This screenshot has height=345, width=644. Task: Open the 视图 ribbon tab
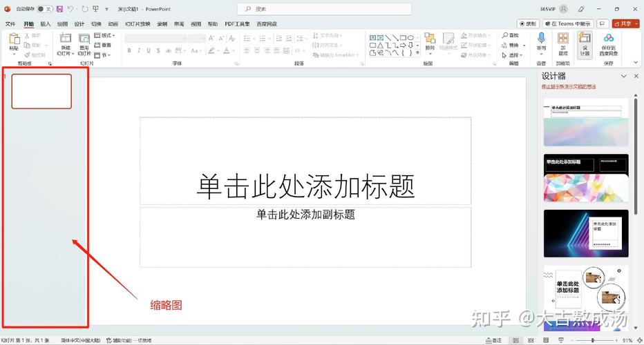(x=196, y=23)
